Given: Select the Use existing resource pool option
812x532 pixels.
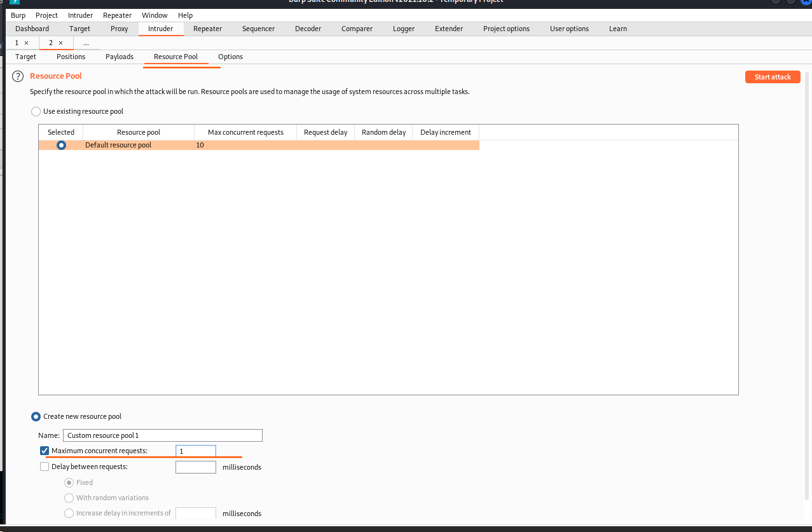Looking at the screenshot, I should coord(36,111).
